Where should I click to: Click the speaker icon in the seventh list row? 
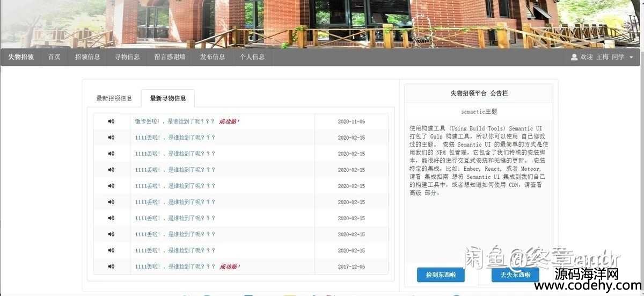pos(111,218)
